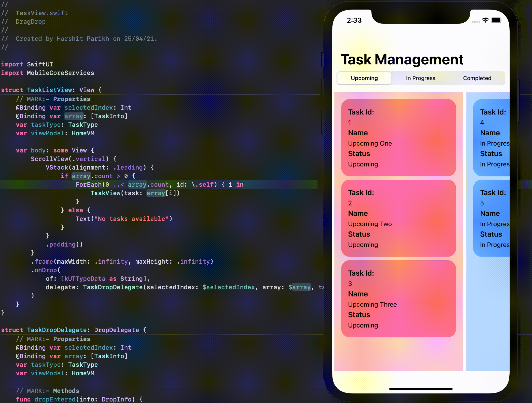Tap the Upcoming Two task card
Image resolution: width=532 pixels, height=403 pixels.
click(398, 218)
